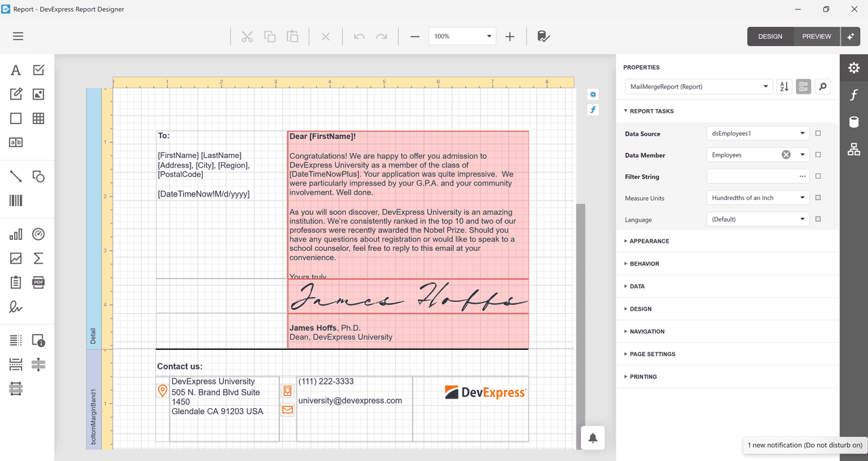Image resolution: width=868 pixels, height=461 pixels.
Task: Select the Gauge control
Action: [x=39, y=235]
